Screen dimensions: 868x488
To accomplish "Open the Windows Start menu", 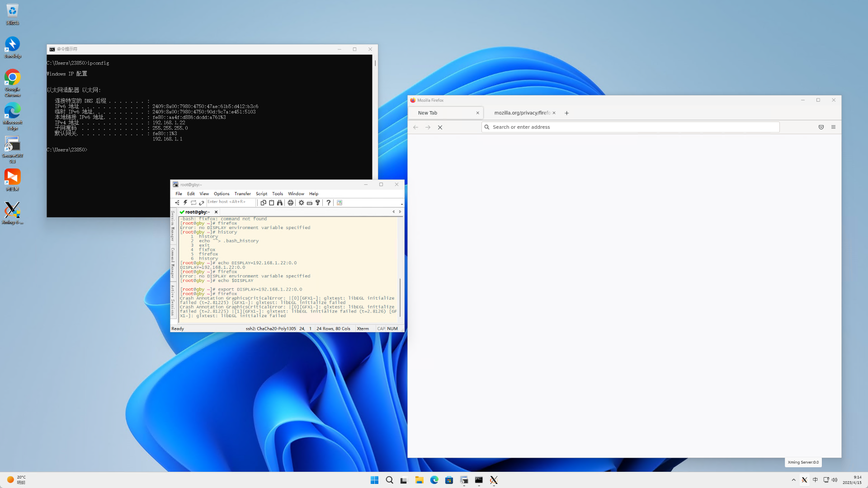I will coord(374,480).
